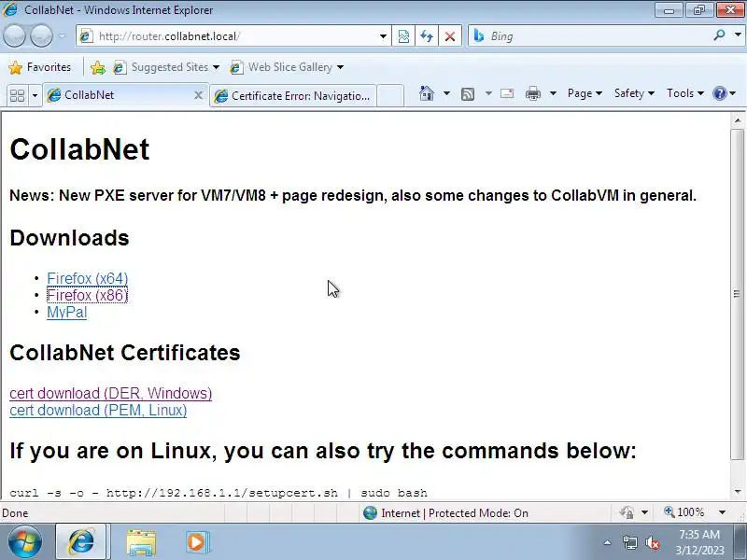Expand the Print options dropdown arrow
This screenshot has height=560, width=747.
coord(553,93)
